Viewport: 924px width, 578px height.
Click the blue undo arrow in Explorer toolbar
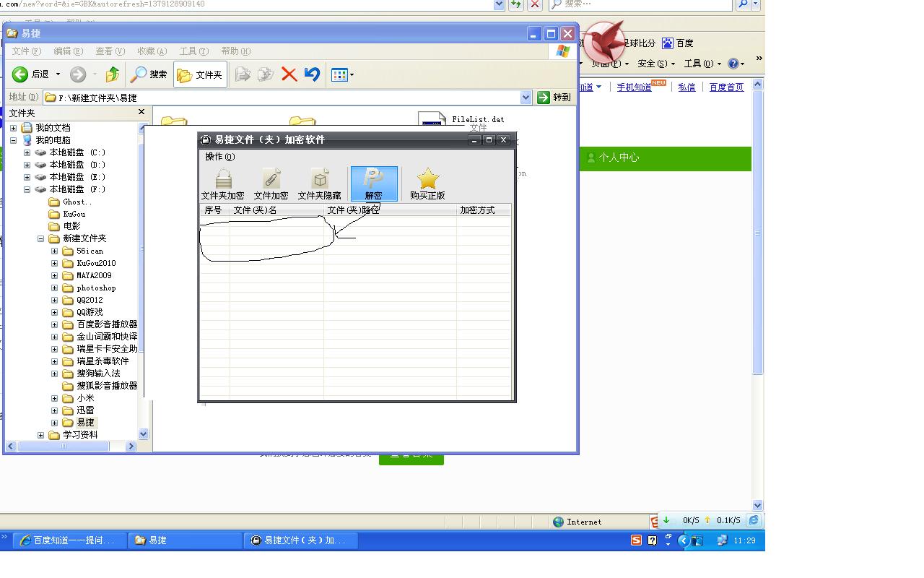[312, 74]
